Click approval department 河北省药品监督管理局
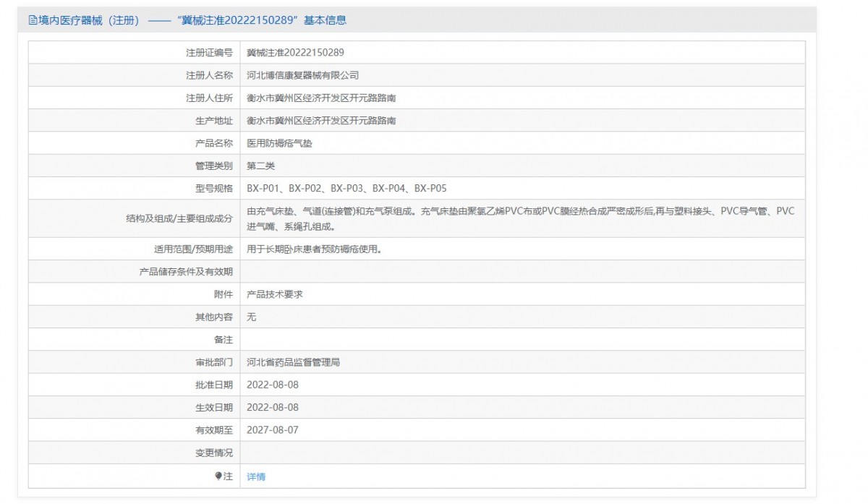 [x=293, y=362]
